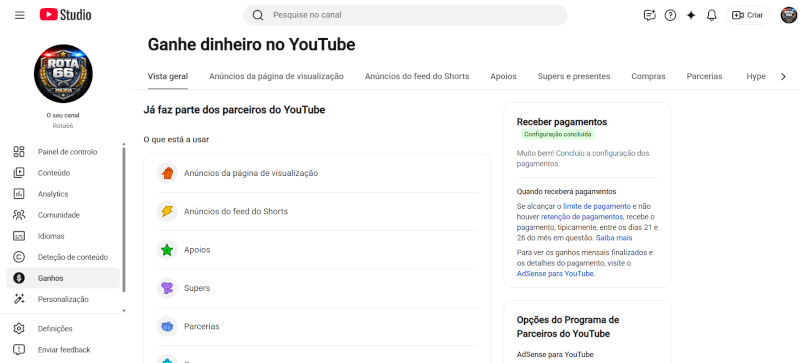800x363 pixels.
Task: Switch to the Hype tab
Action: (x=756, y=77)
